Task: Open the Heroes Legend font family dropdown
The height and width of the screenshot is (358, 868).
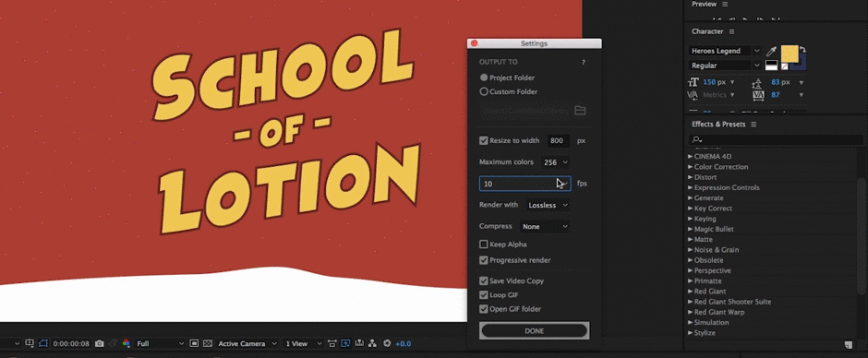Action: pos(725,51)
